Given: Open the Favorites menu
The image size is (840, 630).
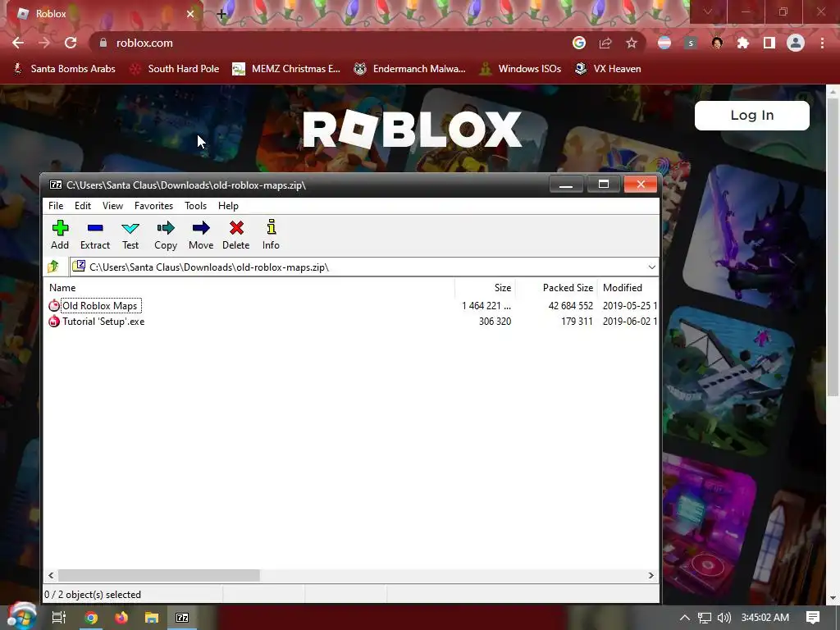Looking at the screenshot, I should pos(153,206).
